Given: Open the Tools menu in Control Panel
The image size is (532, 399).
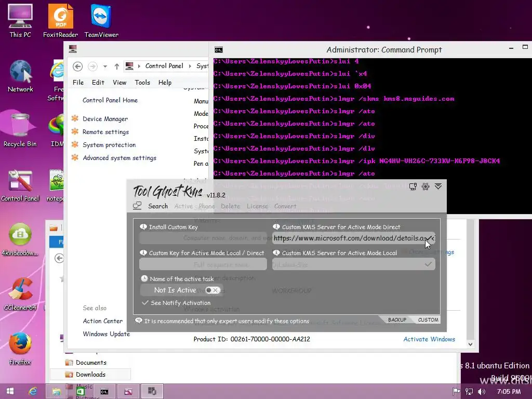Looking at the screenshot, I should pos(142,83).
